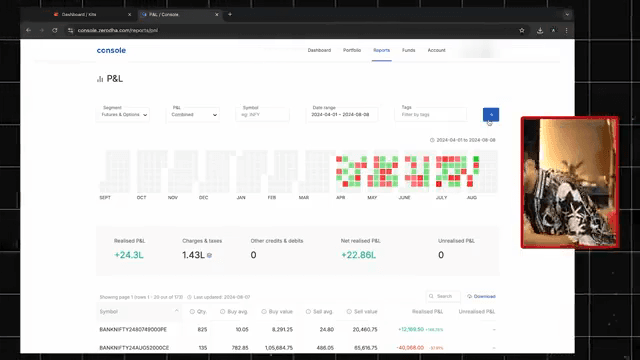Open the Funds nav item

point(409,50)
